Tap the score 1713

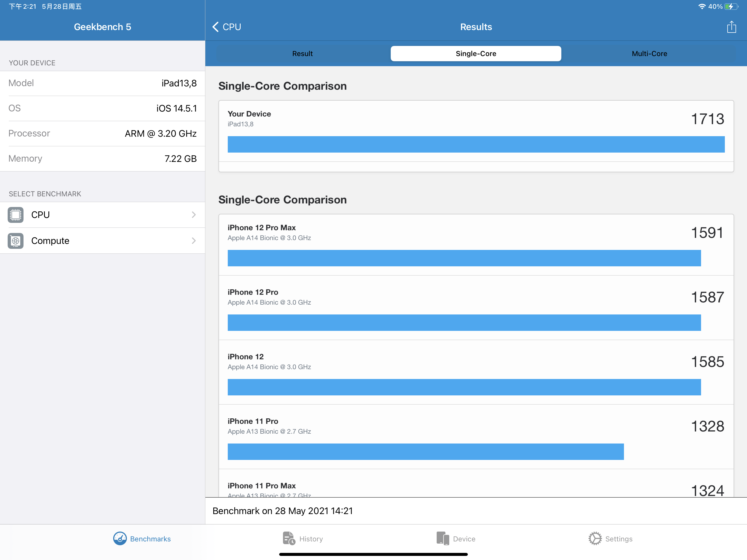click(707, 119)
